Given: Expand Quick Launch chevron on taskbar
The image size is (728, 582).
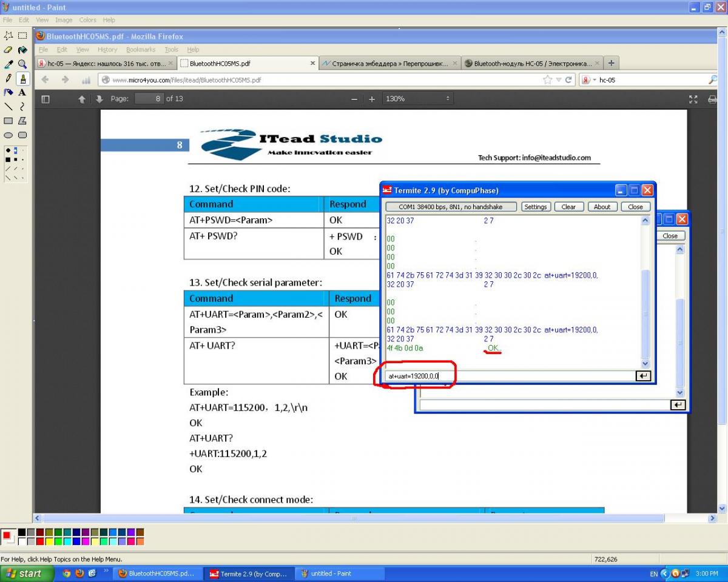Looking at the screenshot, I should [x=107, y=571].
